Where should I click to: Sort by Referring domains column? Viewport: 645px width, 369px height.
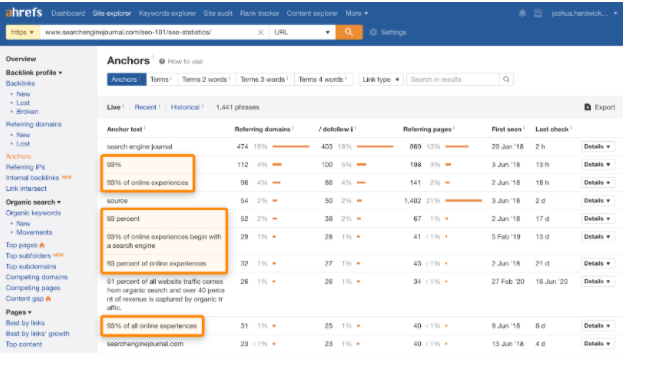(262, 129)
